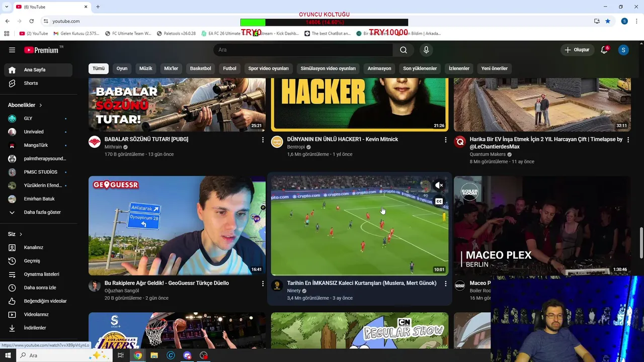Open Paletools v26.0.28 bookmark
This screenshot has width=644, height=362.
(176, 34)
